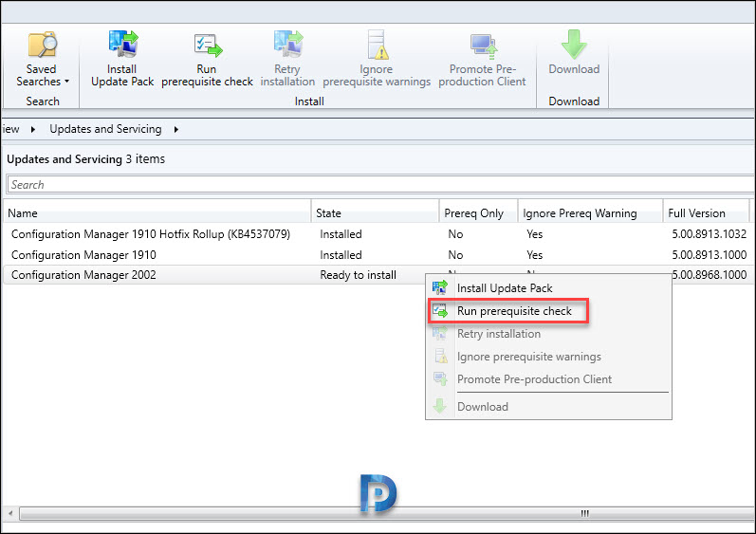Click the green Download arrow ribbon icon
756x534 pixels.
coord(574,45)
